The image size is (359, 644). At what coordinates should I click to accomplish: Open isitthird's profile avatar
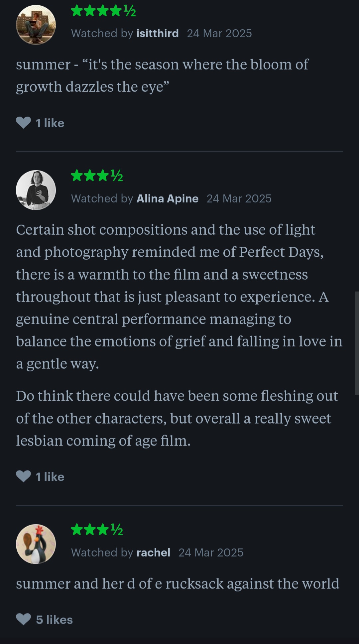[x=36, y=25]
